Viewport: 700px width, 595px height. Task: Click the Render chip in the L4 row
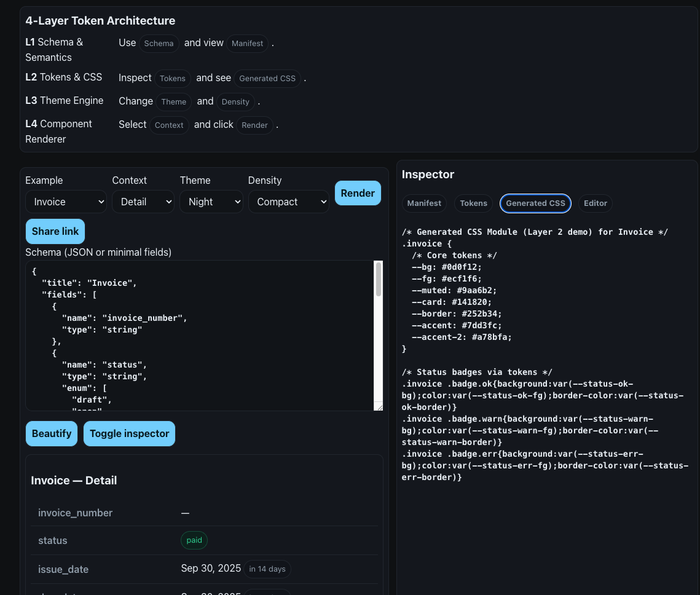point(254,125)
